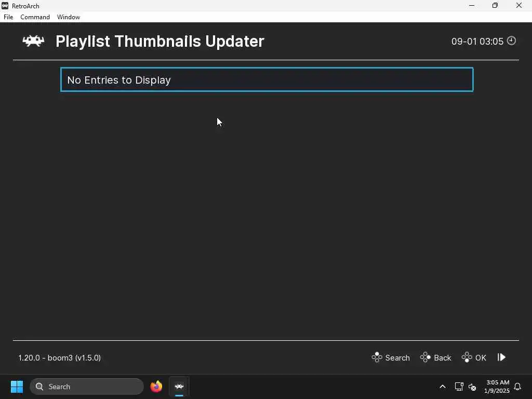The height and width of the screenshot is (399, 532).
Task: Click the taskbar Search box
Action: point(87,387)
